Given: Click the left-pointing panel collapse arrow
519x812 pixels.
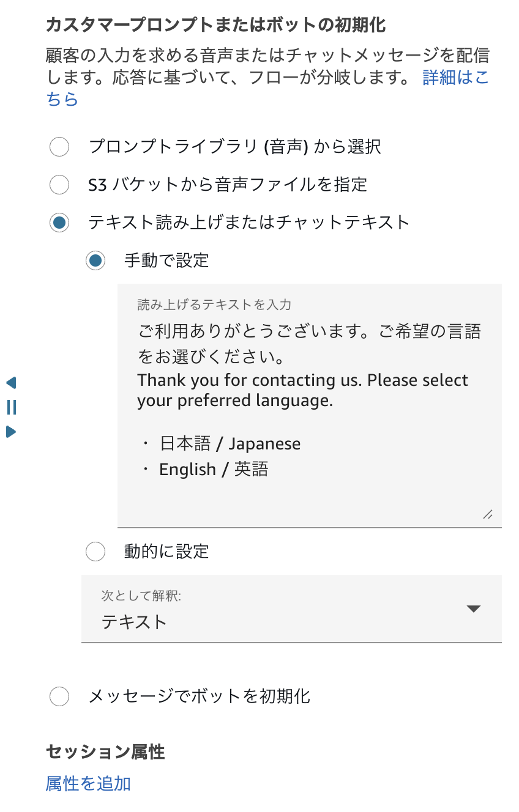Looking at the screenshot, I should (x=11, y=383).
